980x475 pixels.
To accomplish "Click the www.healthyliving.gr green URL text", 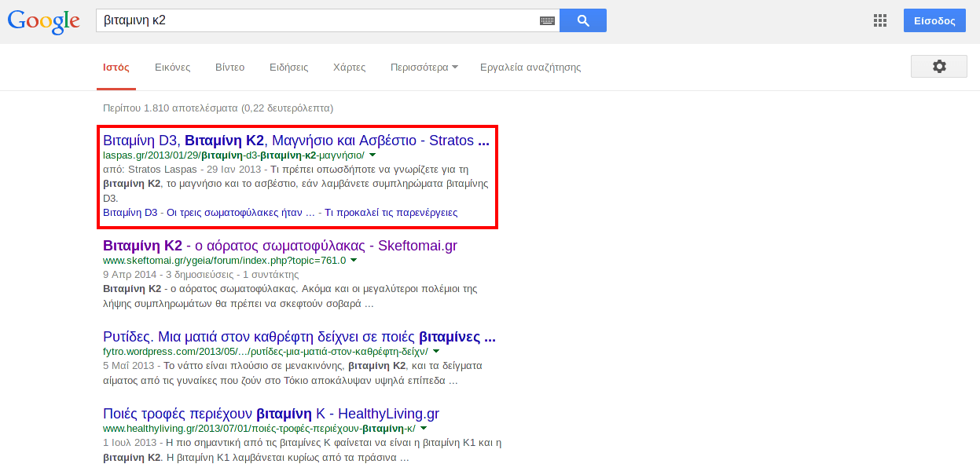I will (259, 429).
